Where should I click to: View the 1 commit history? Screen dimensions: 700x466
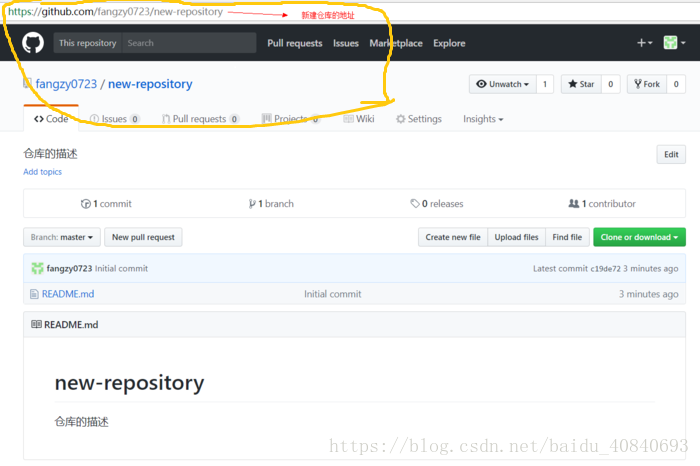pos(106,204)
